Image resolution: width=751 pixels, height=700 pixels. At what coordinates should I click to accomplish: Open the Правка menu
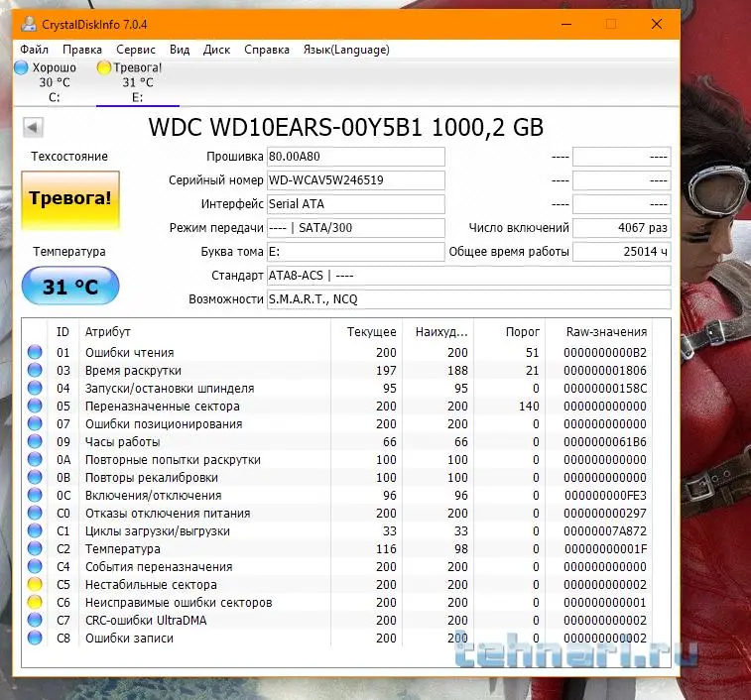click(82, 50)
